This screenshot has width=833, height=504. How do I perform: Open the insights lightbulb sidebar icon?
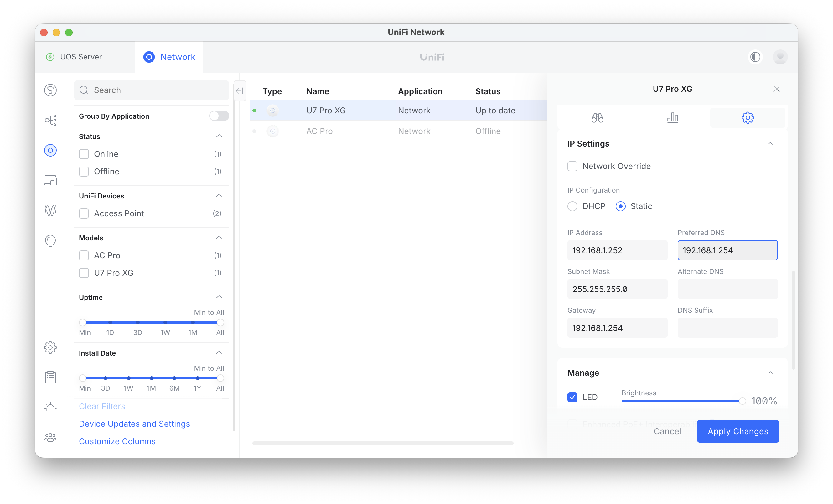[x=50, y=240]
